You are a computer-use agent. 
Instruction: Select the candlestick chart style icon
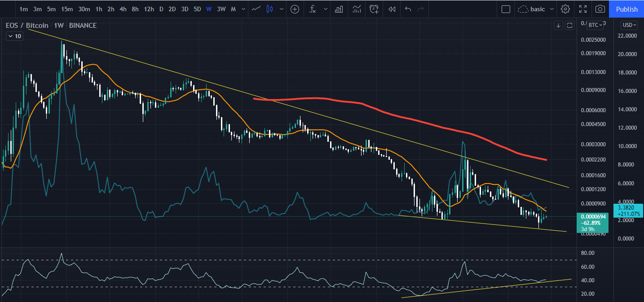click(269, 9)
